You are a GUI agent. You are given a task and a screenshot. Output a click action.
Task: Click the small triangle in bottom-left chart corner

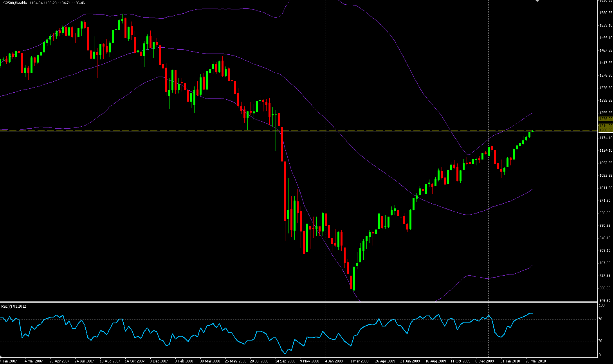[x=1, y=357]
